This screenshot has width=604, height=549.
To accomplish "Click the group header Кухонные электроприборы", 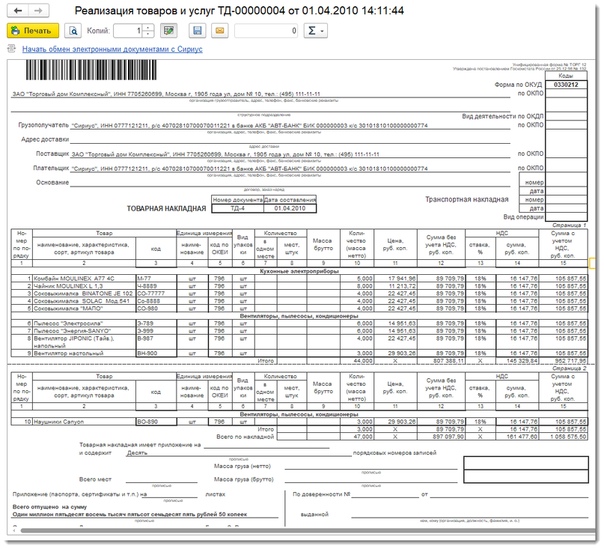I will pos(299,271).
